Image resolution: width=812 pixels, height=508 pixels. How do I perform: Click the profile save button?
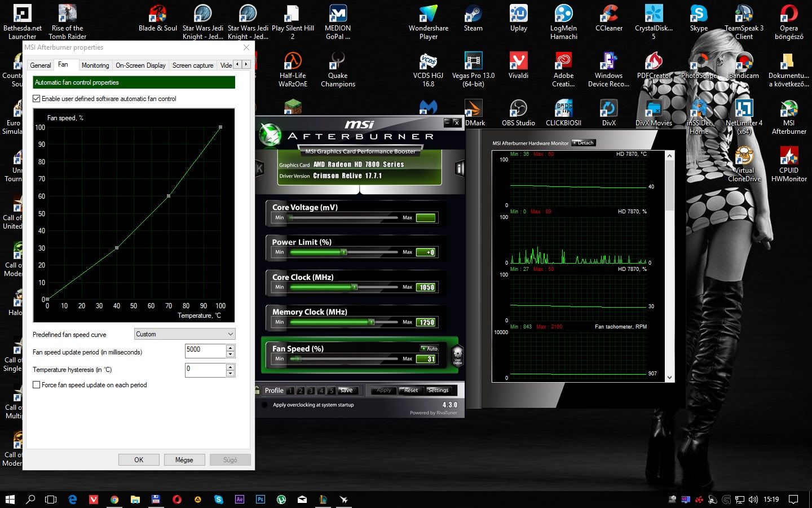(347, 390)
